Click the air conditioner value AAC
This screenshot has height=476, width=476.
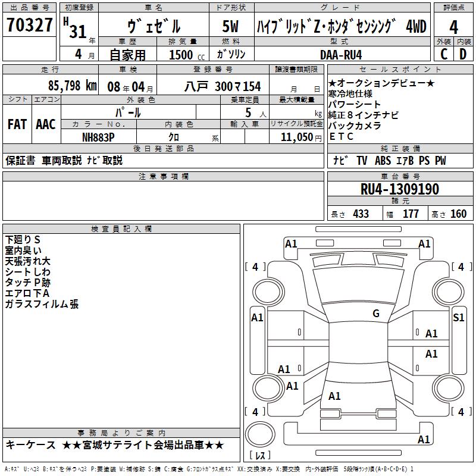click(x=46, y=124)
